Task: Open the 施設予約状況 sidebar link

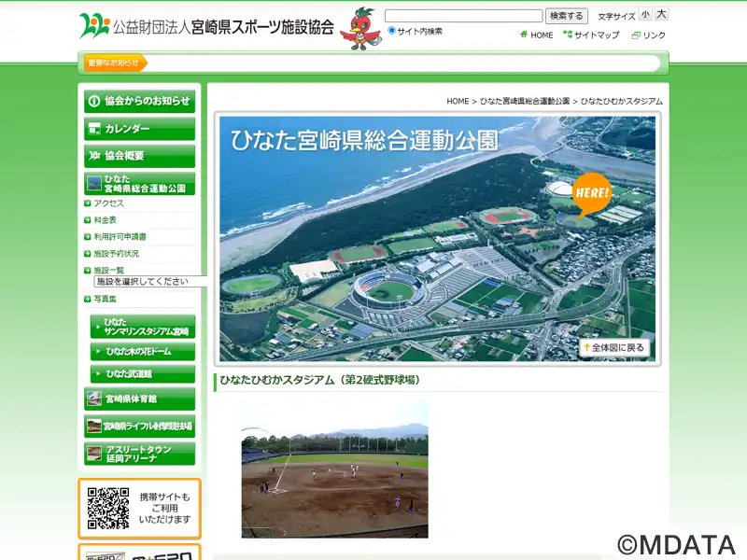Action: [116, 254]
